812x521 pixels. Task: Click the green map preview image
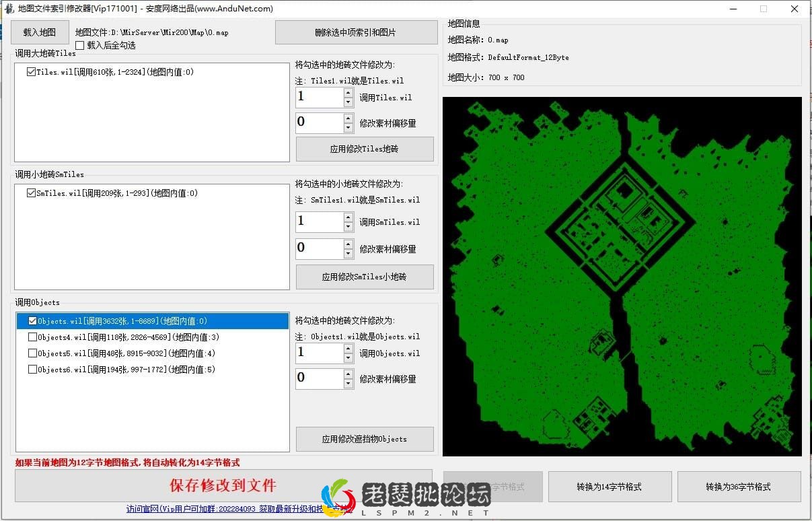coord(622,276)
